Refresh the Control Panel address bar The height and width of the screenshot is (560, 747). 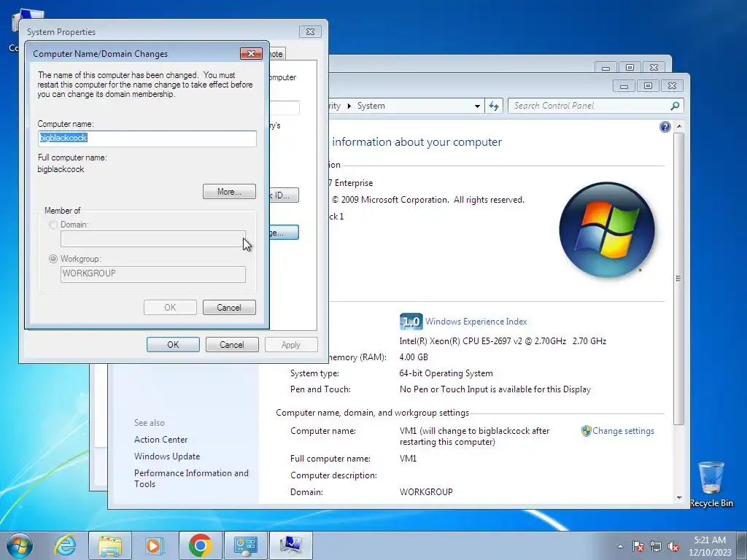494,106
